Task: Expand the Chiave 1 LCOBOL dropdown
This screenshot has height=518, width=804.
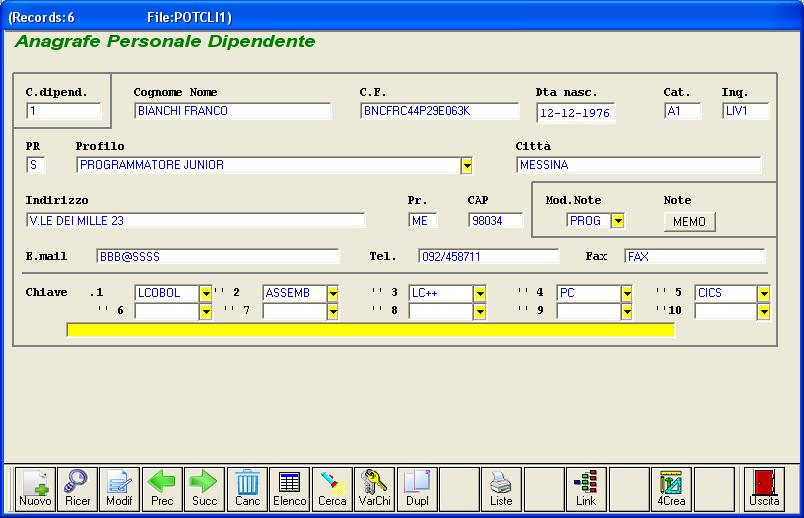Action: [206, 293]
